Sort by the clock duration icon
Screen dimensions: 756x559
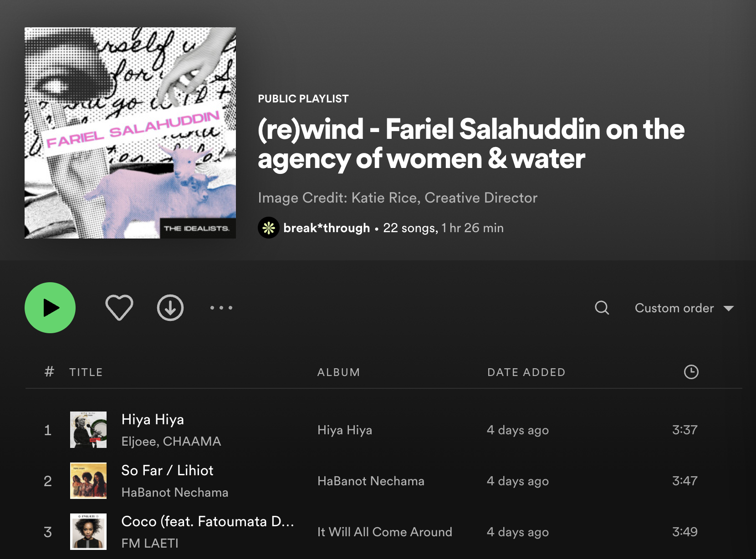point(691,372)
